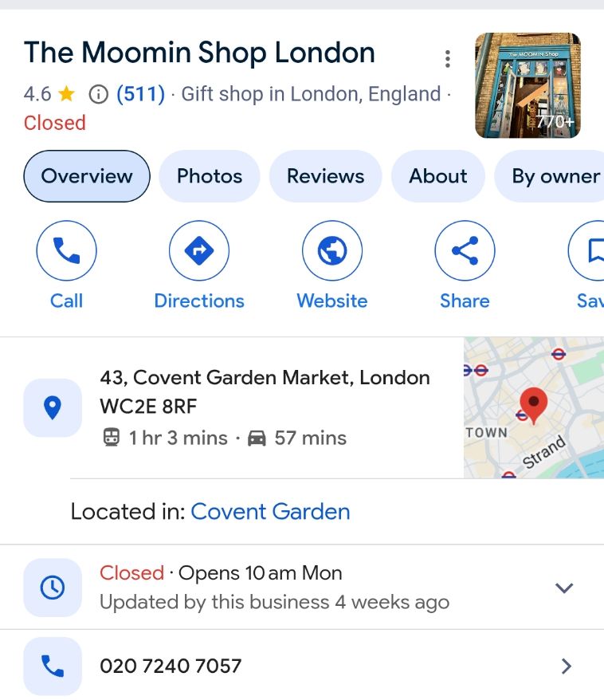Click the Website globe icon
The width and height of the screenshot is (604, 700).
(332, 250)
